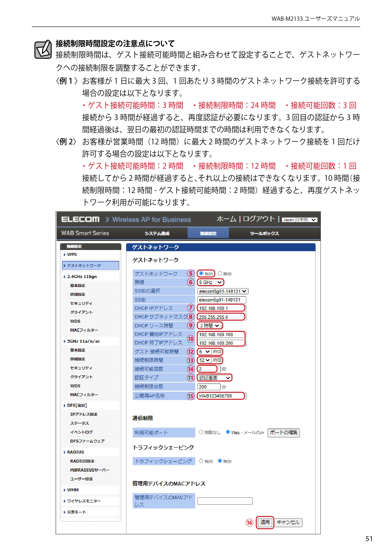Enable トラフィックシェーピング with 有効 radio
Viewport: 392px width, 556px height.
click(201, 461)
